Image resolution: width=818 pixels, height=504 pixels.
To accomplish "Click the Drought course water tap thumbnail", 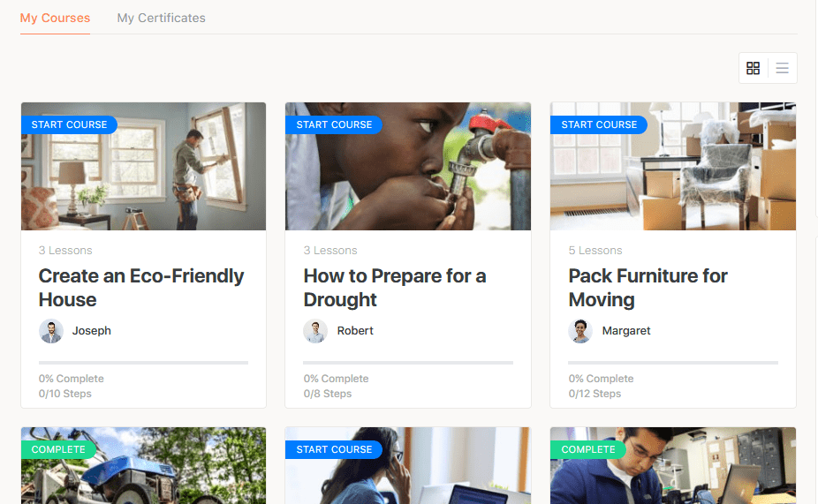I will pos(408,166).
